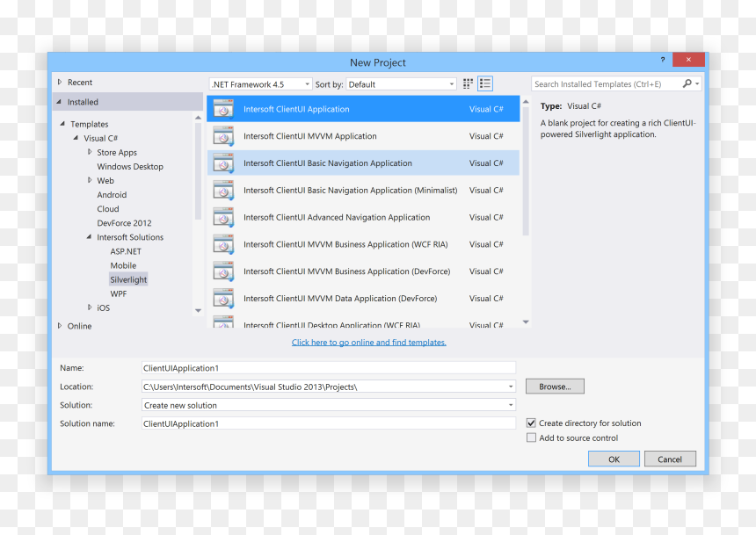
Task: Open 'Click here to go online' link
Action: coord(369,343)
